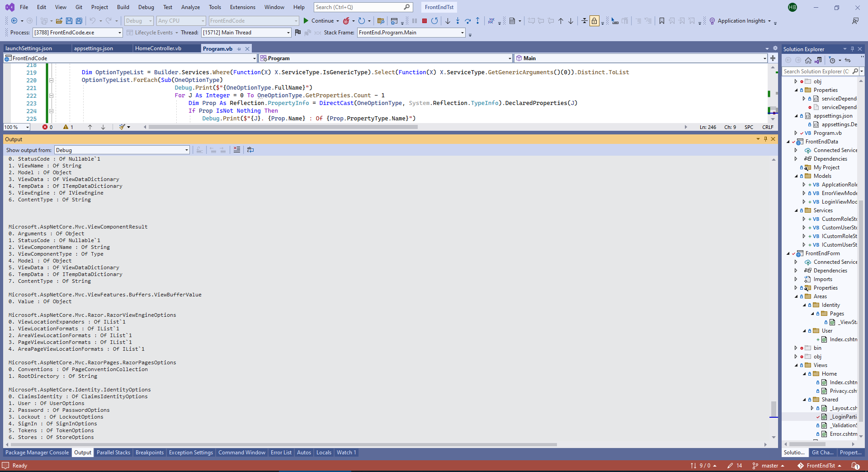Click the Save All icon
The width and height of the screenshot is (868, 472).
79,21
